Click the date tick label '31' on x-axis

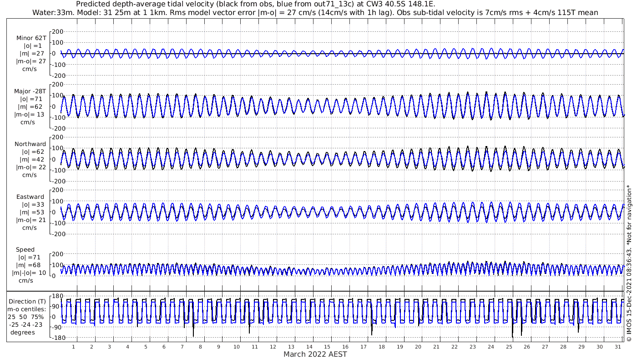pos(617,347)
